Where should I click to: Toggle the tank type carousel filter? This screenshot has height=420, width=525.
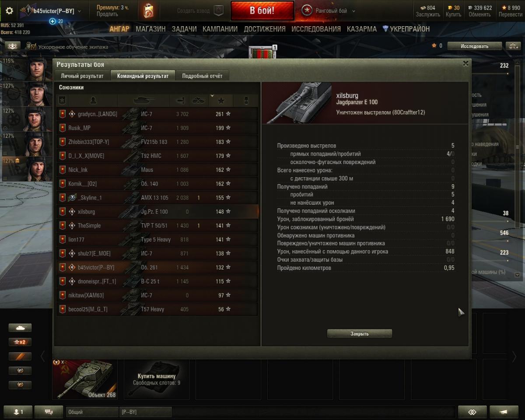coord(20,328)
